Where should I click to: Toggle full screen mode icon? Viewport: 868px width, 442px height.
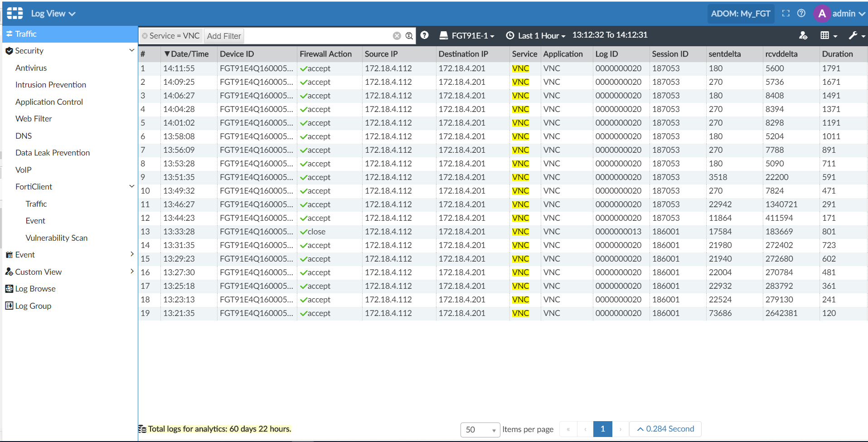786,14
